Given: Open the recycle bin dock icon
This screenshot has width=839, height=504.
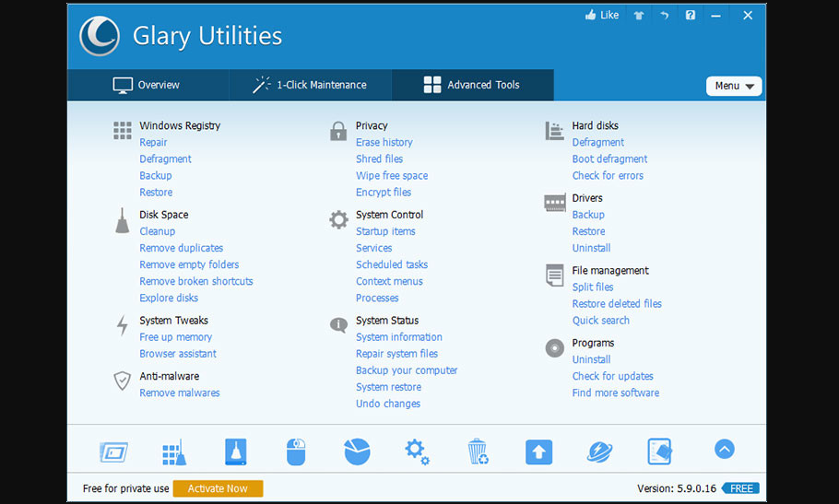Looking at the screenshot, I should click(478, 452).
